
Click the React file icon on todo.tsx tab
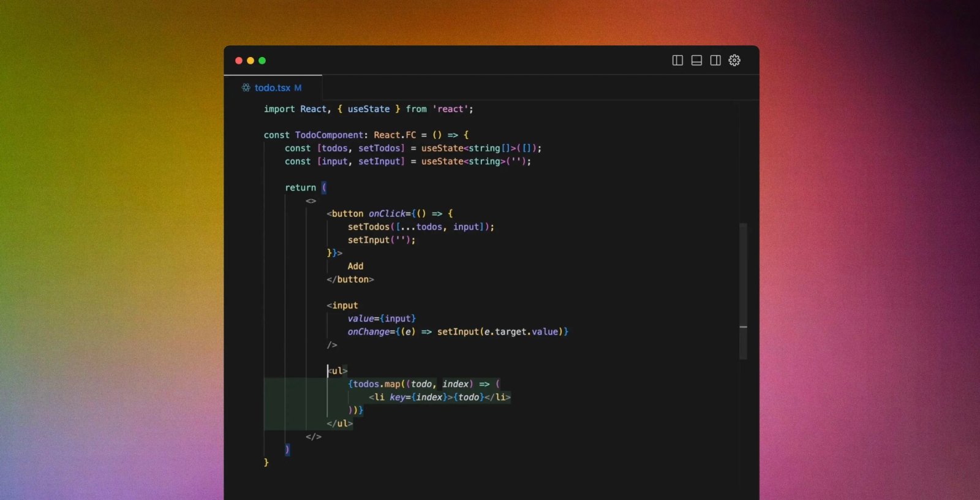point(246,88)
